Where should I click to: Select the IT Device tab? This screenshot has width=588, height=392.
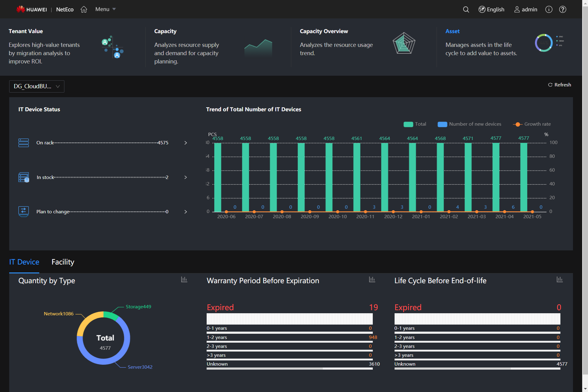[24, 262]
